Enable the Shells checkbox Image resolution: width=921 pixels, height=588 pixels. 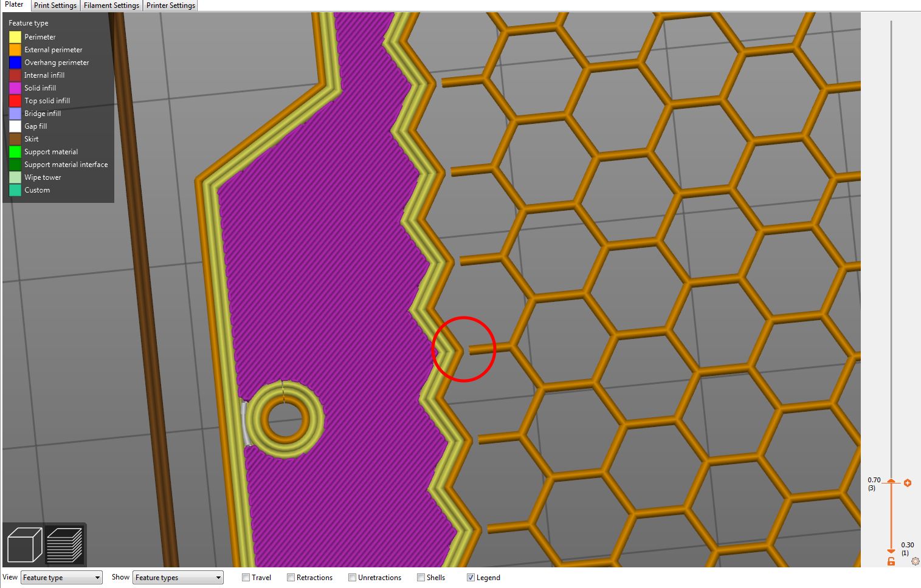(421, 577)
